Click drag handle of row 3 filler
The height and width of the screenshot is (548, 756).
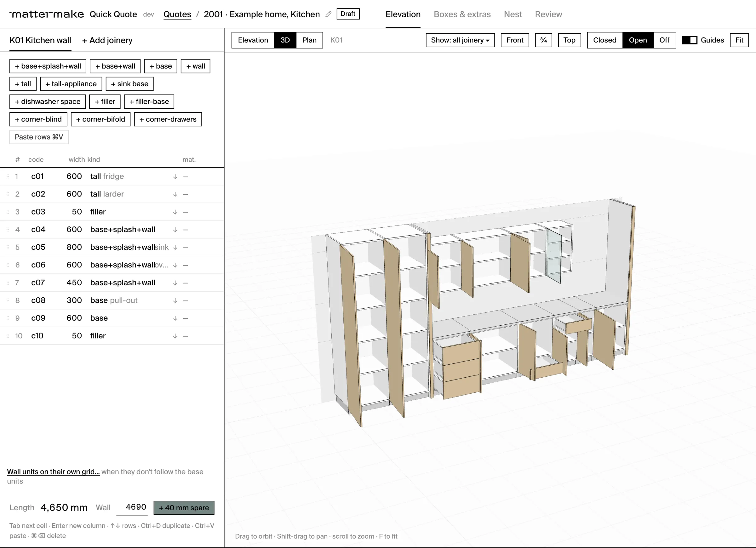8,212
